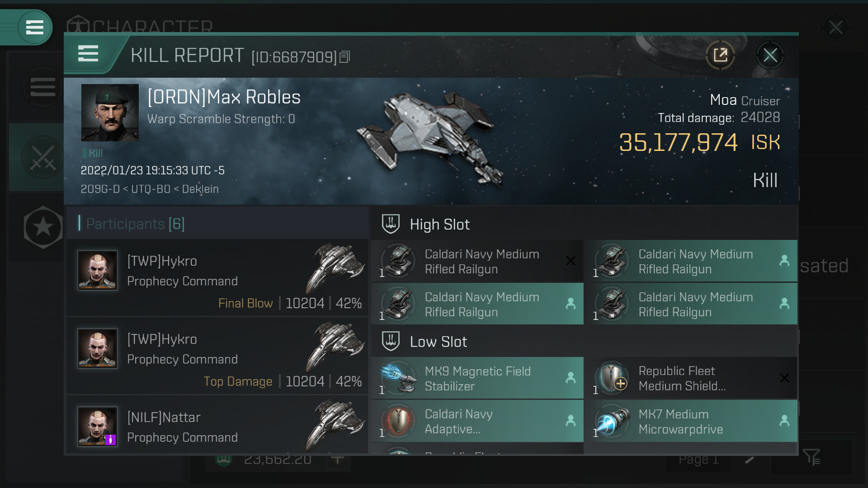Open Hykro's Final Blow participant entry
Screen dimensions: 868x488
pyautogui.click(x=217, y=277)
